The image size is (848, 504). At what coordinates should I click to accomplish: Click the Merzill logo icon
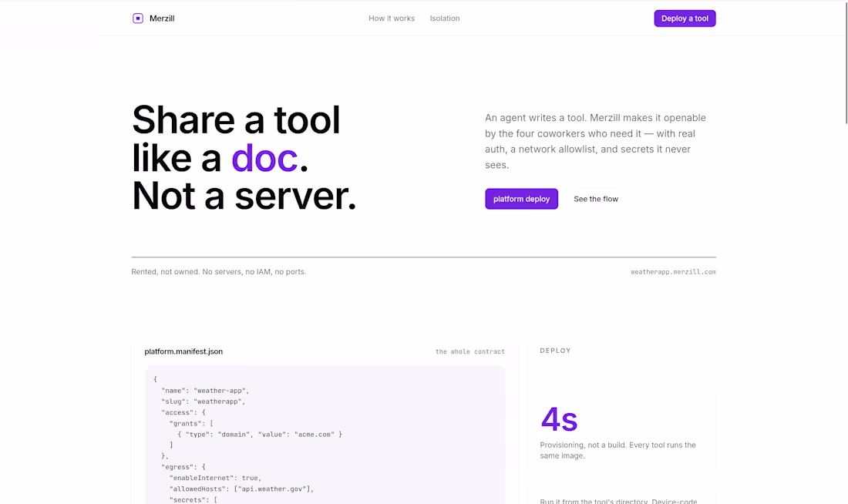(138, 18)
